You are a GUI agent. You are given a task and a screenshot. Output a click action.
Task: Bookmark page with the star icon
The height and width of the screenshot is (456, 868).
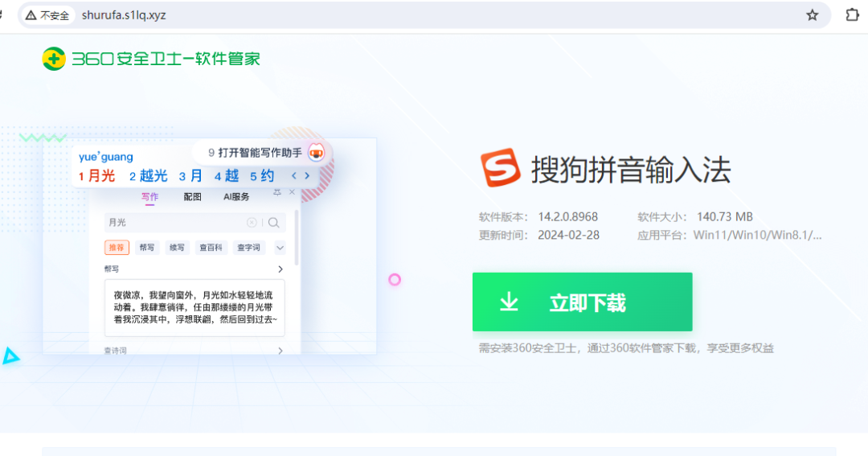tap(812, 15)
